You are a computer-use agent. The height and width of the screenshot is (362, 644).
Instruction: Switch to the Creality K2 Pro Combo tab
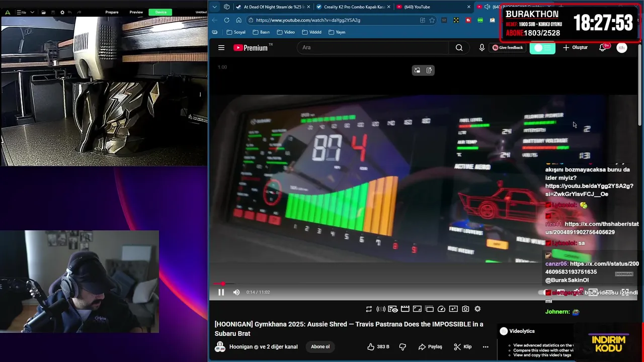click(x=353, y=7)
